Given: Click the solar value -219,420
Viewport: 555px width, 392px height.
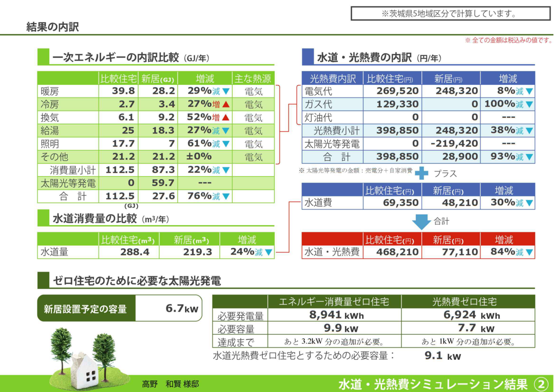Looking at the screenshot, I should [x=454, y=144].
